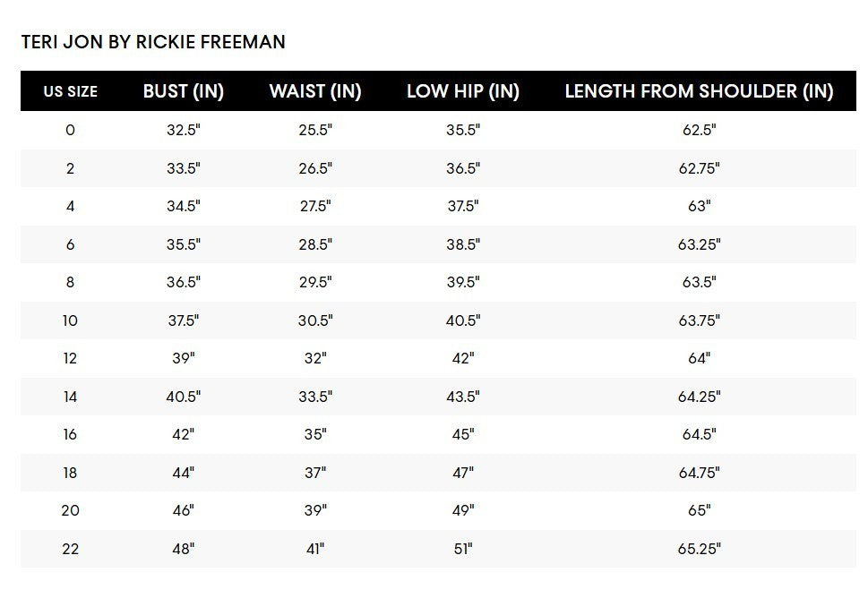The image size is (868, 615).
Task: Click US size 0 row label
Action: [70, 130]
